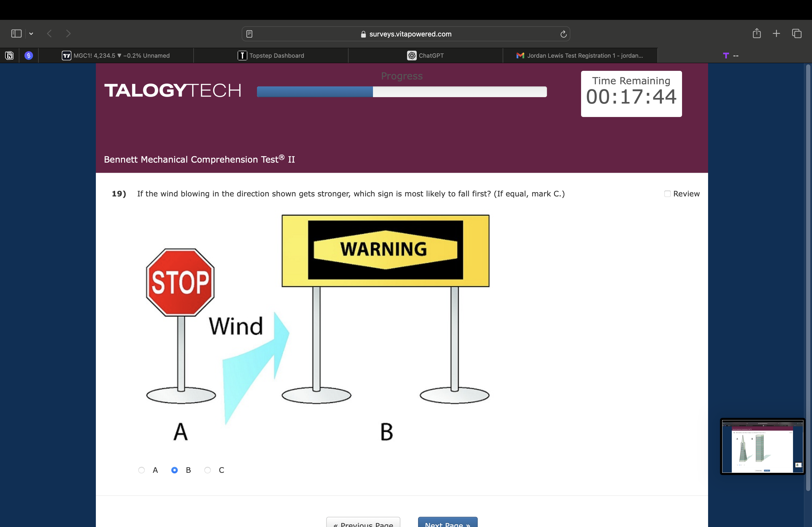Toggle the Safari sidebar icon

16,33
